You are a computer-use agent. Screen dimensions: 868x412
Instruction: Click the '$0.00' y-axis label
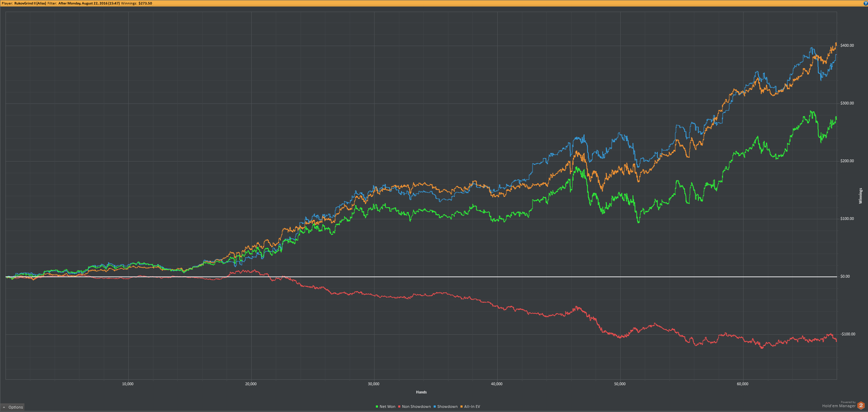[845, 276]
